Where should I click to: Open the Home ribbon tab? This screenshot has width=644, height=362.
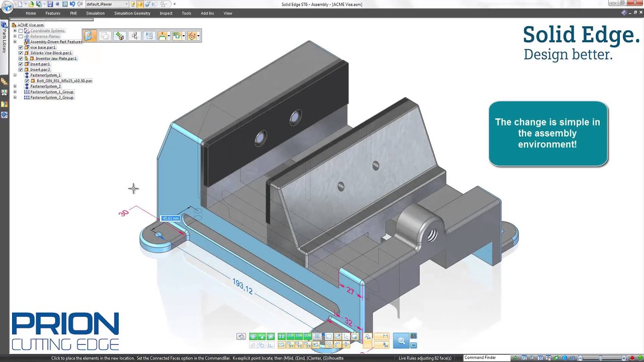point(31,14)
